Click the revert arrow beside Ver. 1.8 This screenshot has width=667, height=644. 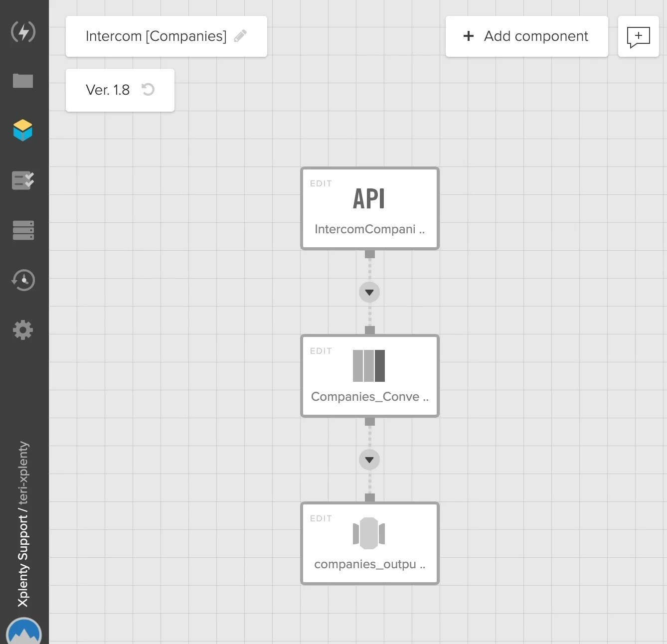click(148, 90)
